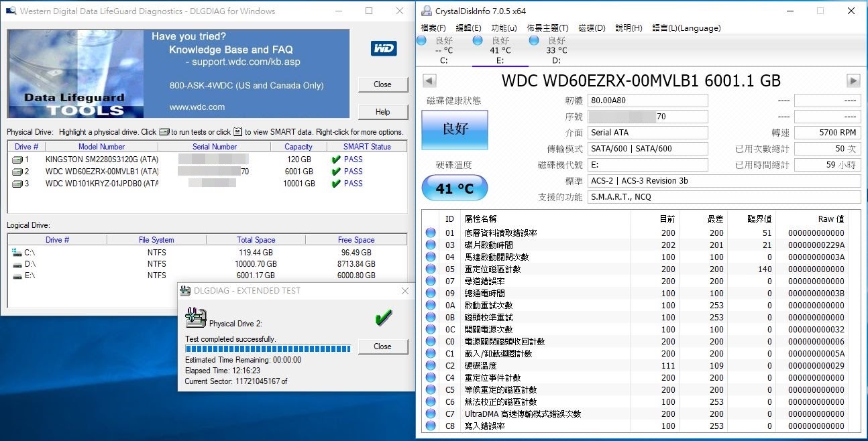Screen dimensions: 868x441
Task: Click the C:\ logical drive icon
Action: click(16, 253)
